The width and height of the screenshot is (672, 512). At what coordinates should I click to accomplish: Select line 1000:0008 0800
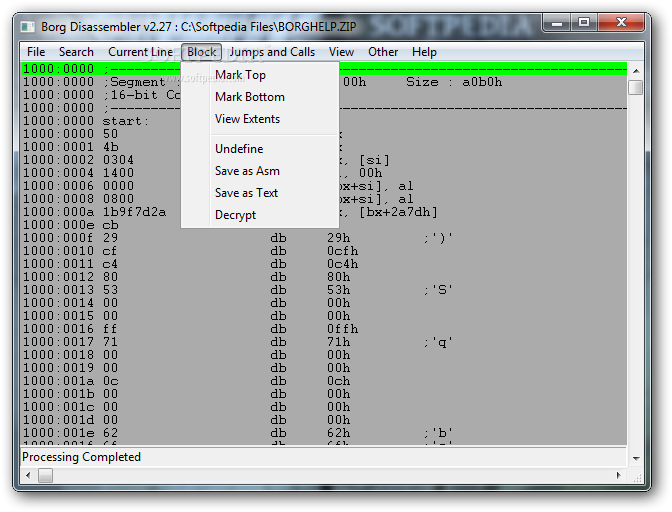pos(324,199)
